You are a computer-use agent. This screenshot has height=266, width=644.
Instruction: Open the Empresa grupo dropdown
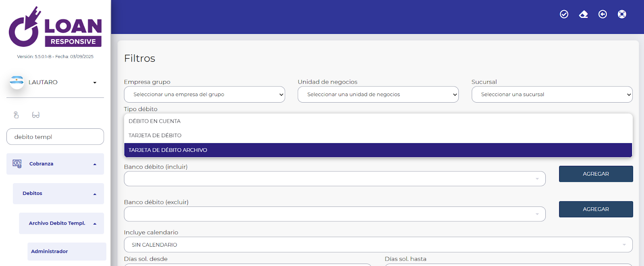pyautogui.click(x=204, y=95)
